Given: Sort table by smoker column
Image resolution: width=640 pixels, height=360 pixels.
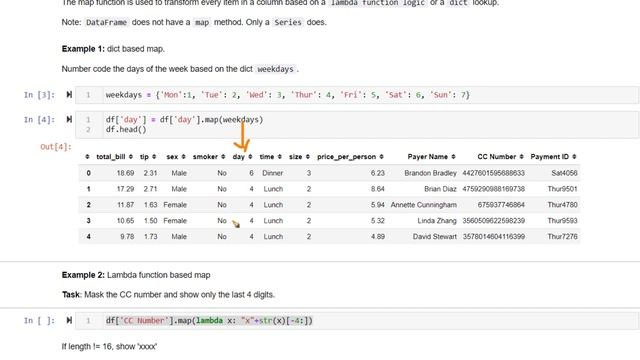Looking at the screenshot, I should tap(223, 157).
